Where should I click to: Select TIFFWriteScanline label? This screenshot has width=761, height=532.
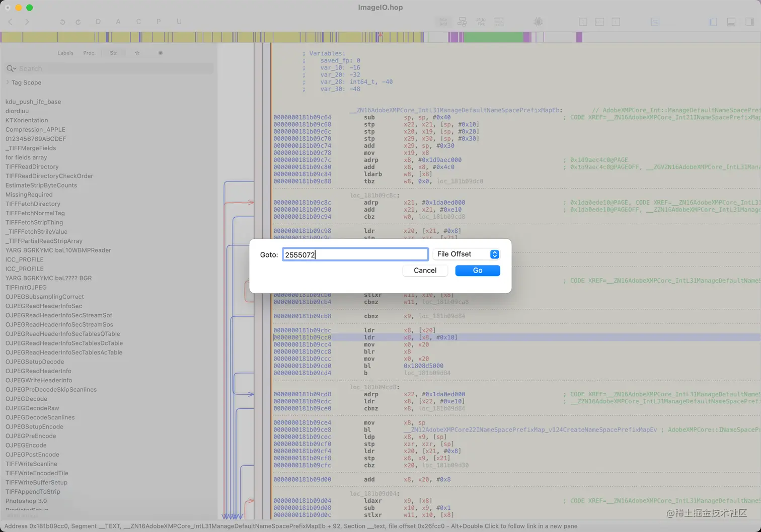(x=31, y=464)
